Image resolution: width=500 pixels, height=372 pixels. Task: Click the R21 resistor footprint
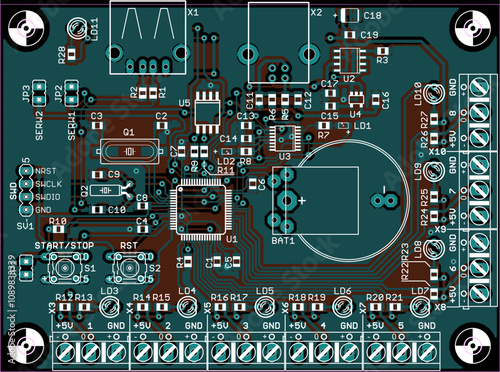(x=395, y=306)
